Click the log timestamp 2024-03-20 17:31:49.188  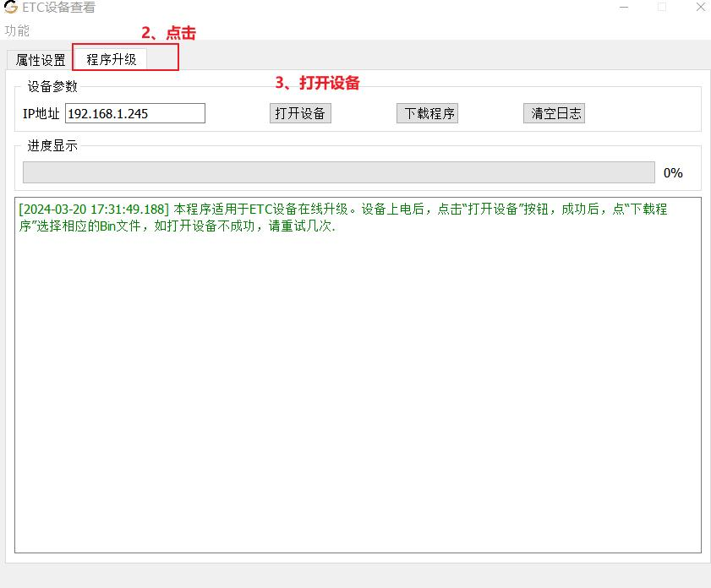point(94,209)
